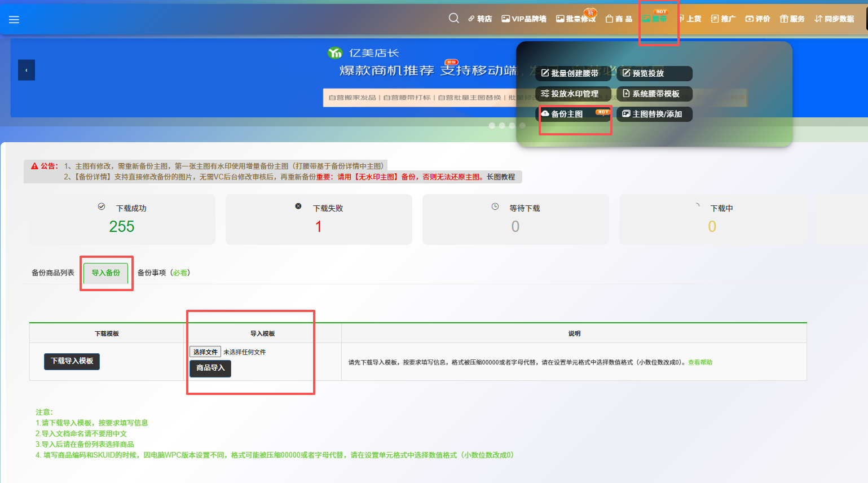Viewport: 868px width, 483px height.
Task: Click the 下载导入模板 button
Action: click(72, 361)
